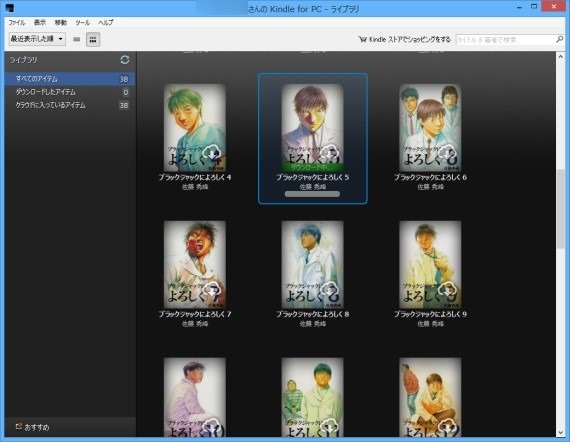This screenshot has width=570, height=442.
Task: Select the ブラックジャックによろしく 6 cover
Action: (x=430, y=128)
